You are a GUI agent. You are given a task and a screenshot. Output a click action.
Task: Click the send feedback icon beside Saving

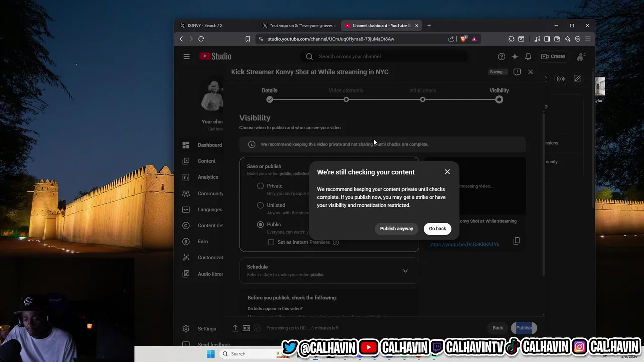[517, 72]
